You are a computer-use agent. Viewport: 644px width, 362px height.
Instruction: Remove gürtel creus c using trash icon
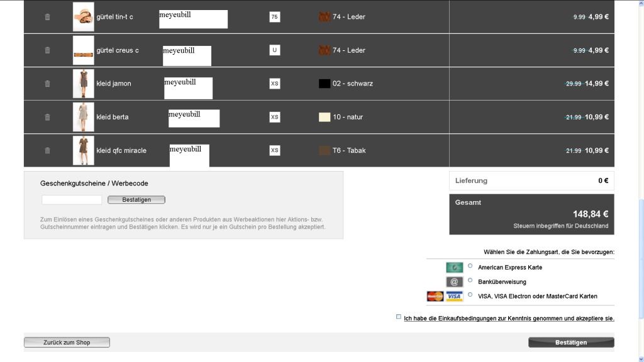coord(47,50)
